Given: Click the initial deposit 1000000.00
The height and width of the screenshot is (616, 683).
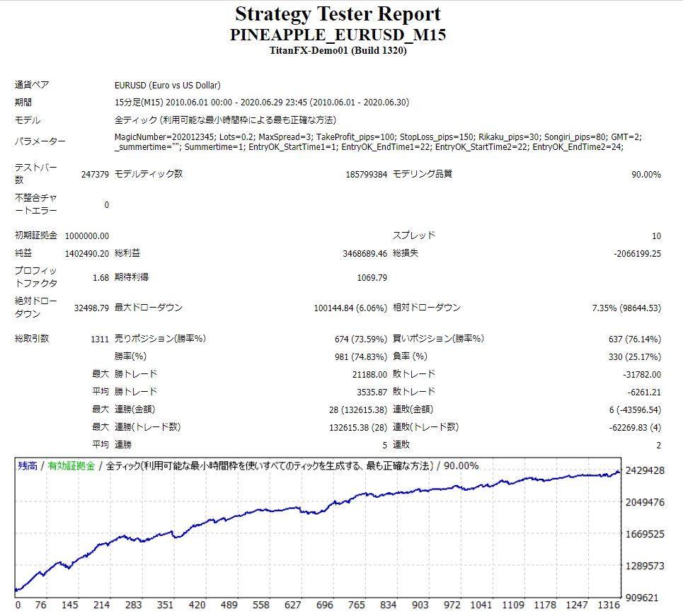Looking at the screenshot, I should 86,236.
